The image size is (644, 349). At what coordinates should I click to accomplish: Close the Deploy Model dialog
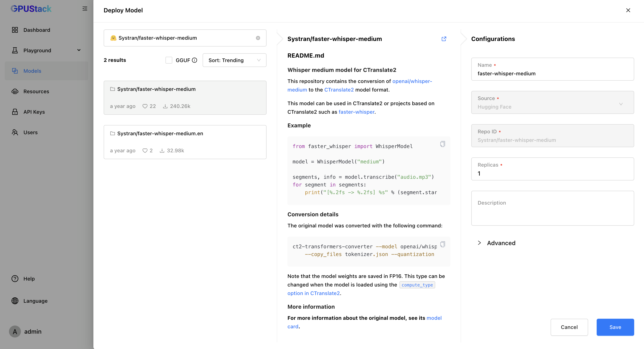pos(628,10)
